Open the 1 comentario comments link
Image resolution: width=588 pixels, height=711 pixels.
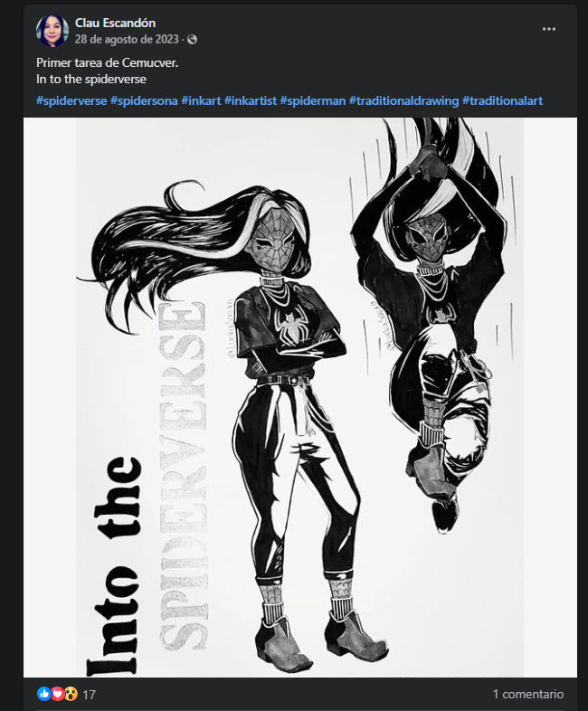pos(528,694)
